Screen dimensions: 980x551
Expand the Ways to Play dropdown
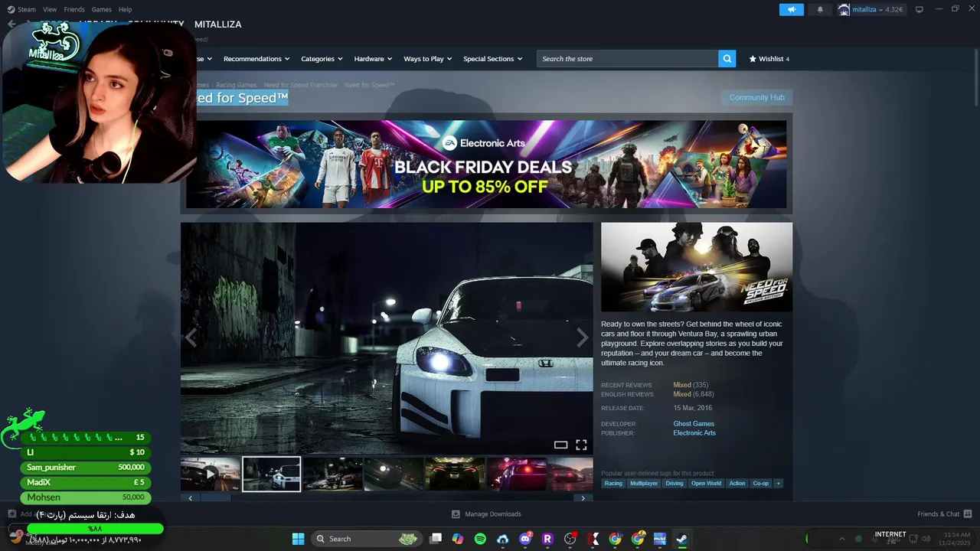coord(428,59)
